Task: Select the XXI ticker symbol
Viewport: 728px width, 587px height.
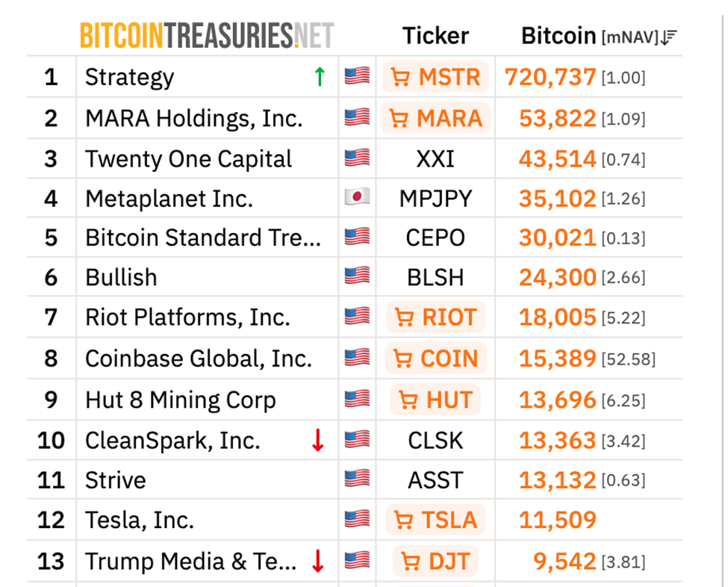Action: (435, 159)
